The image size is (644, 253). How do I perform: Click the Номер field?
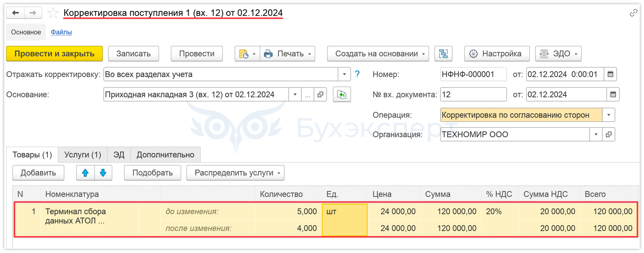click(x=473, y=74)
